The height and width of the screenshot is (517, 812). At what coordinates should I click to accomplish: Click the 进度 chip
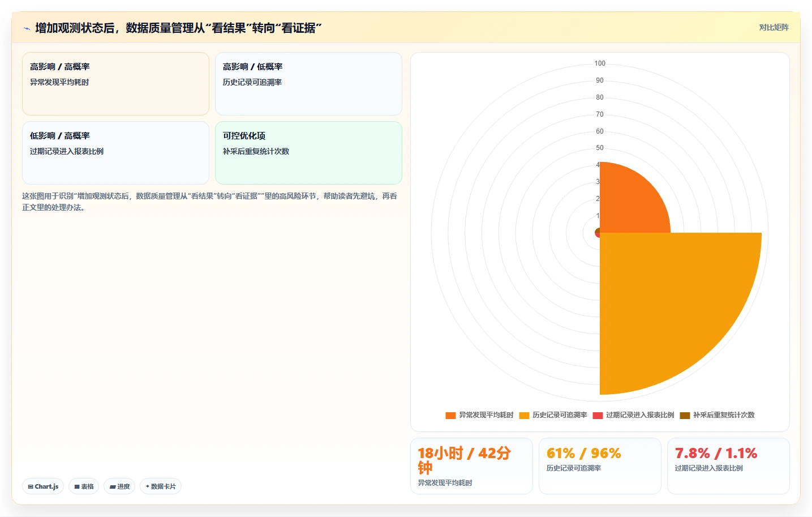[119, 486]
